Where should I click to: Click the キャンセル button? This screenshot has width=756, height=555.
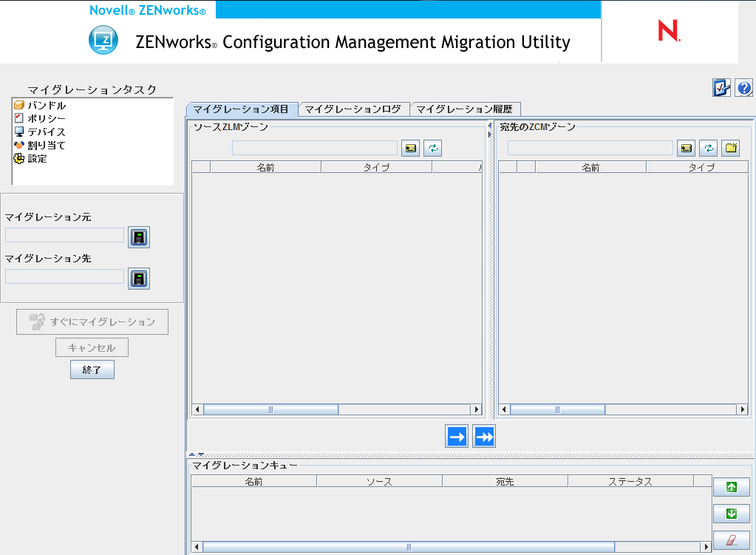pyautogui.click(x=92, y=347)
